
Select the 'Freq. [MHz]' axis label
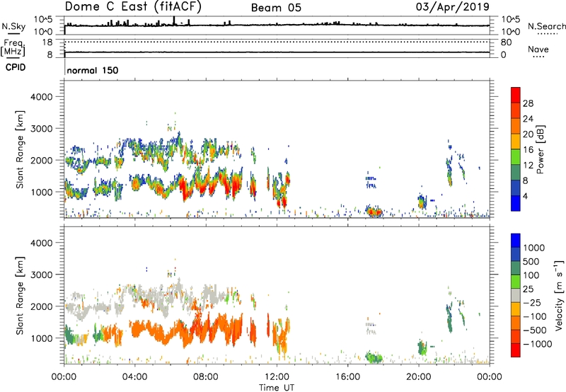[13, 48]
